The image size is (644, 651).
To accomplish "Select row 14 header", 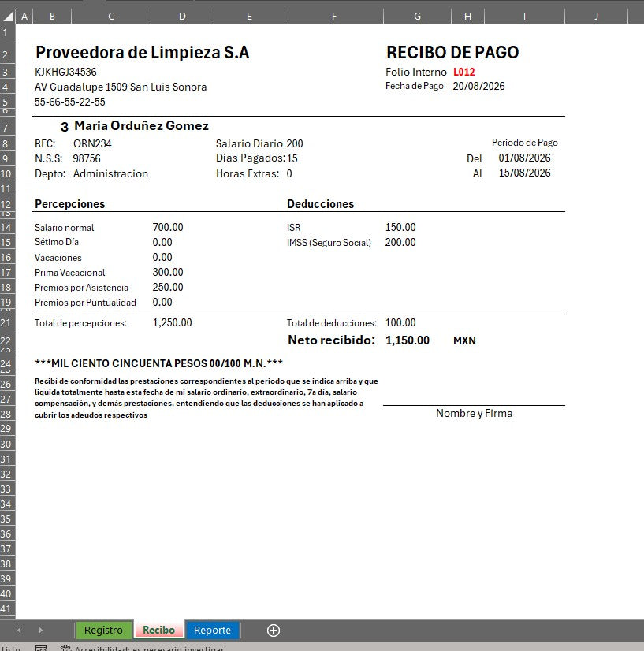I will tap(6, 227).
